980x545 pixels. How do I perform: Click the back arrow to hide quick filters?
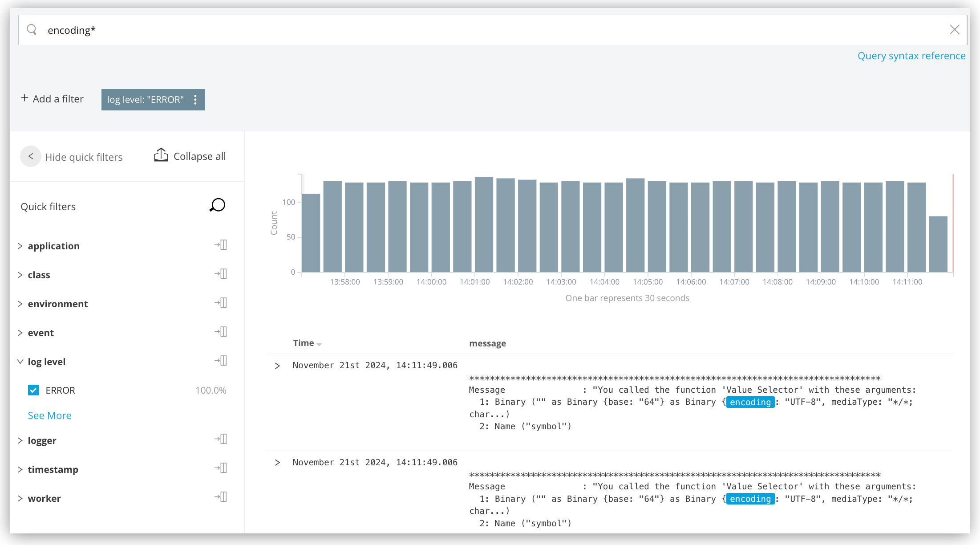click(30, 156)
